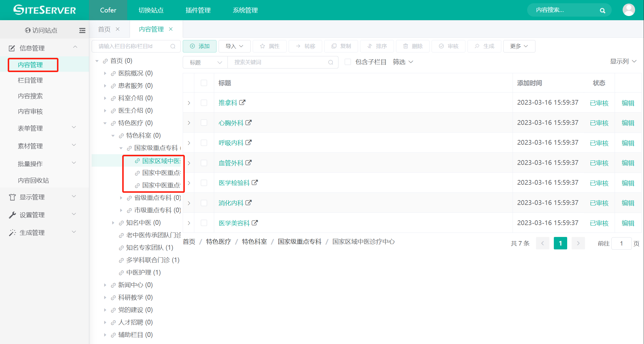Click the SiteServer logo
The image size is (644, 344).
[44, 10]
